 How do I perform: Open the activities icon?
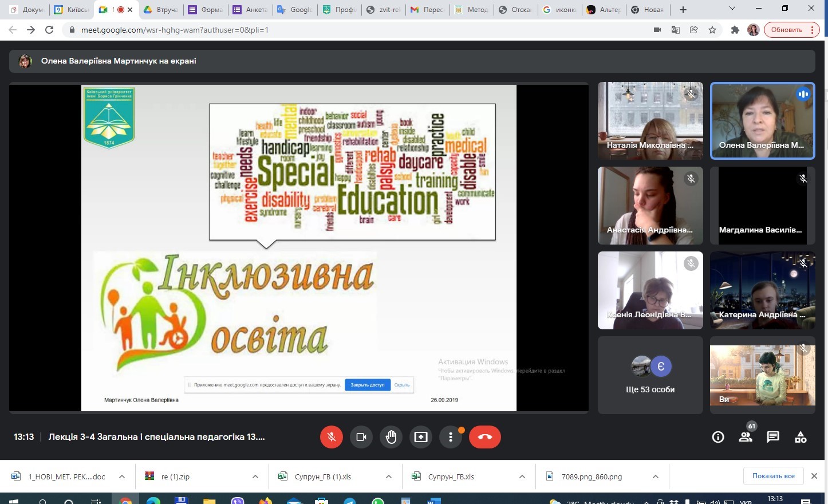[x=801, y=437]
